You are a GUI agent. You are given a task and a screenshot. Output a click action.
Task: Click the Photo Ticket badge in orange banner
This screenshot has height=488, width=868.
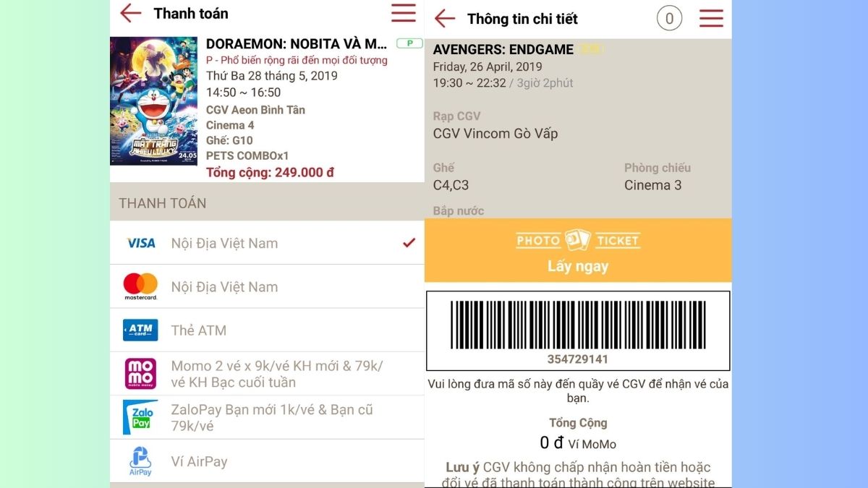[x=578, y=240]
